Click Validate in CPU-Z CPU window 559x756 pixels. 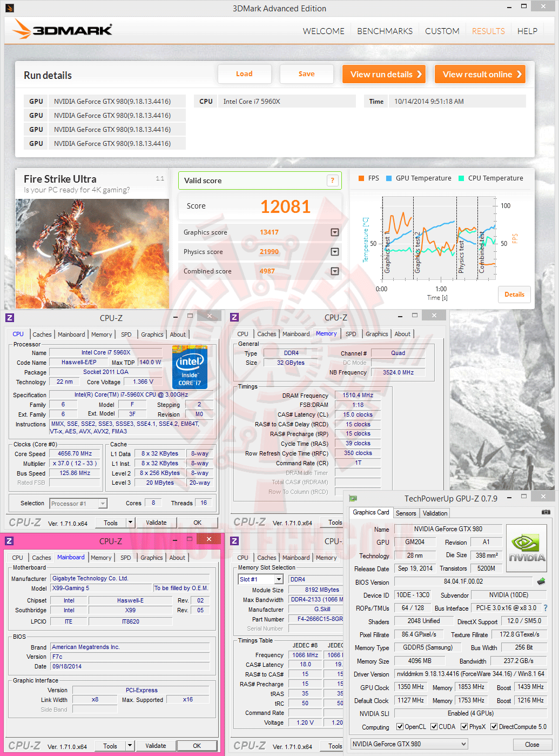[156, 523]
